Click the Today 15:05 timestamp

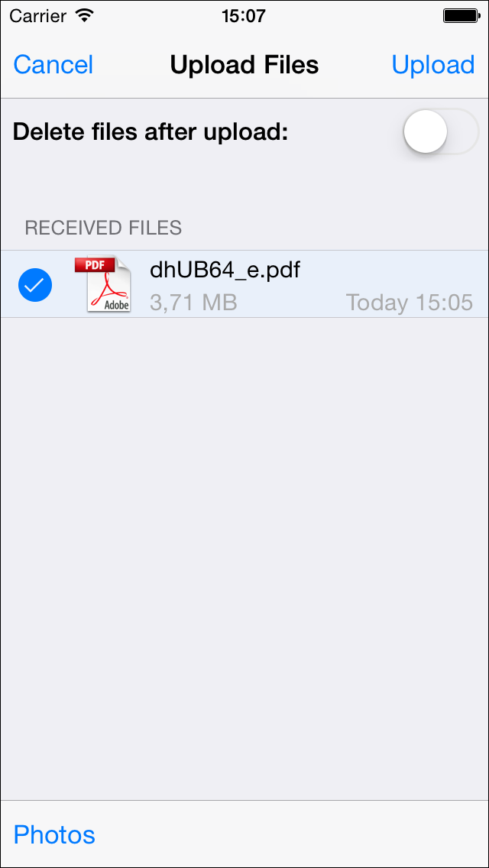click(x=410, y=303)
